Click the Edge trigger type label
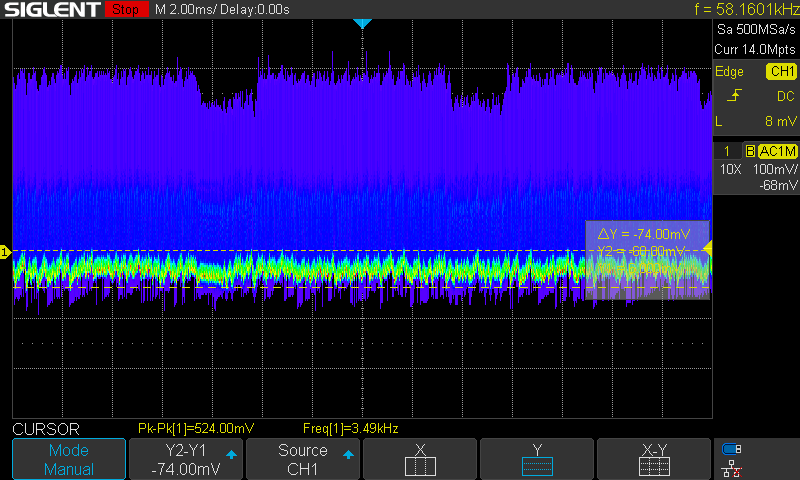Viewport: 800px width, 480px height. [x=728, y=72]
